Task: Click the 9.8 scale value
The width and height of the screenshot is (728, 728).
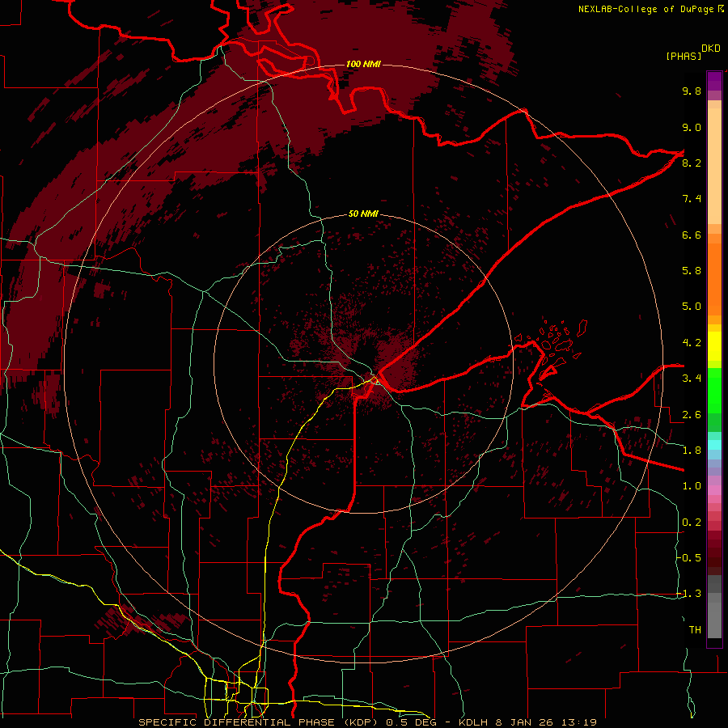Action: point(692,91)
